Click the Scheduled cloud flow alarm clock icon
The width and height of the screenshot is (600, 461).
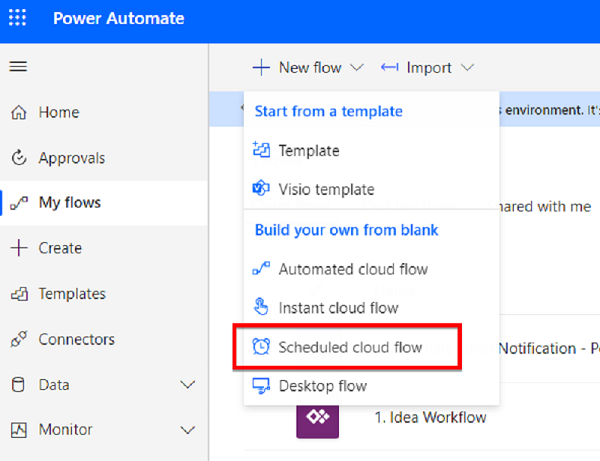pyautogui.click(x=261, y=346)
